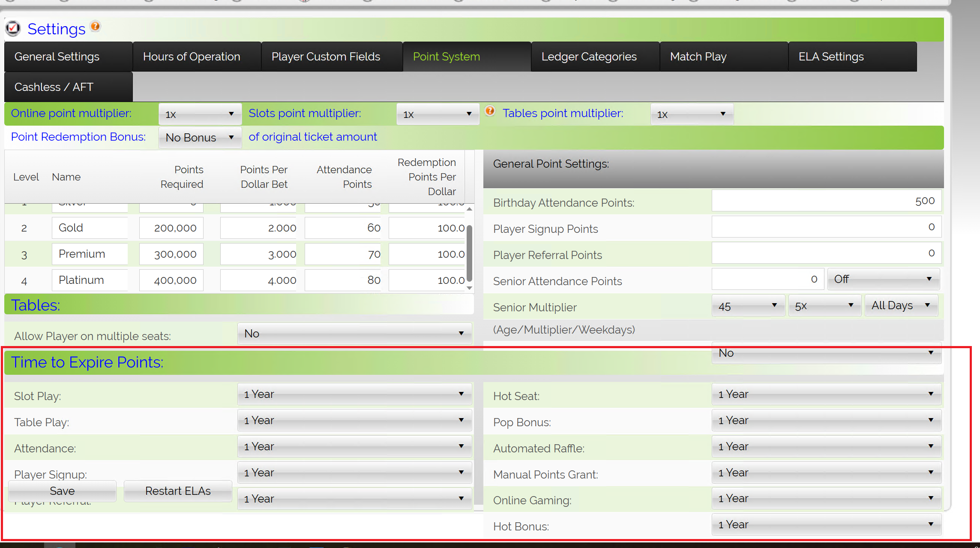Viewport: 980px width, 548px height.
Task: Open Manual Points Grant expiry dropdown
Action: pos(827,473)
